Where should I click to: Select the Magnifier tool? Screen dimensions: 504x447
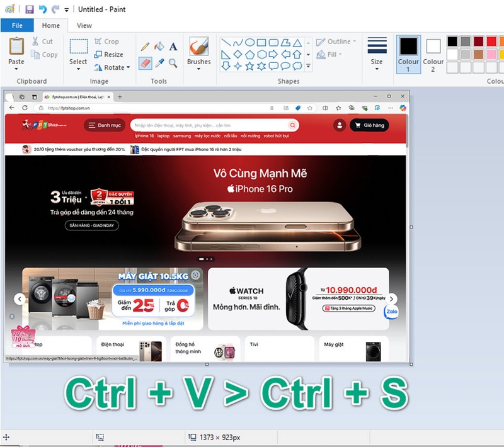pyautogui.click(x=173, y=63)
